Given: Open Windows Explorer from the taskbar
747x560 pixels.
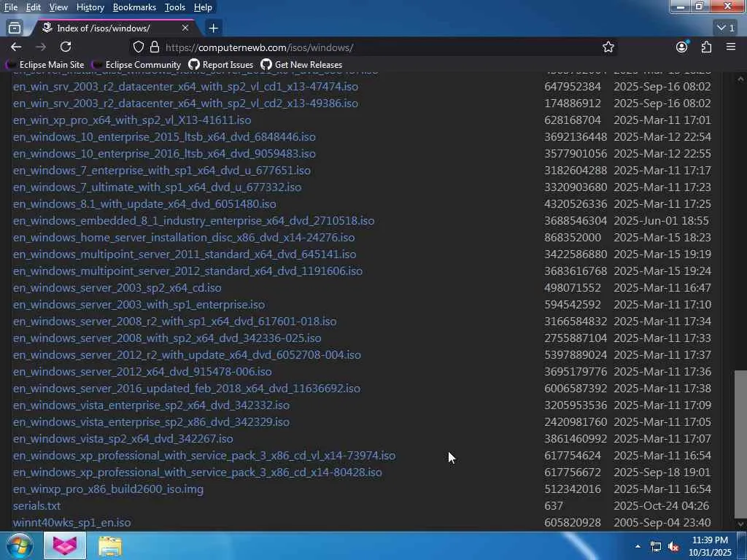Looking at the screenshot, I should pos(110,546).
